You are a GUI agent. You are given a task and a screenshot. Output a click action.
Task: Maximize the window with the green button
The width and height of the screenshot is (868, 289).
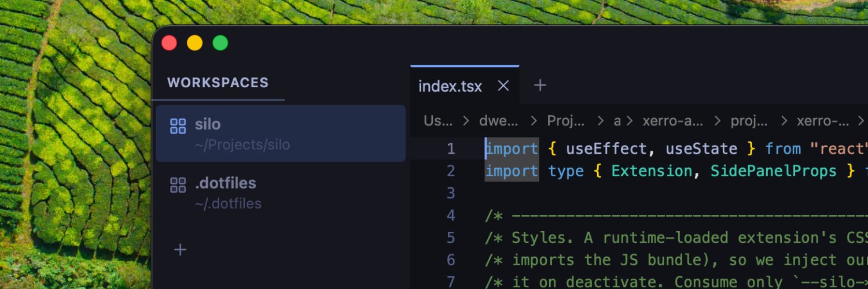(220, 43)
